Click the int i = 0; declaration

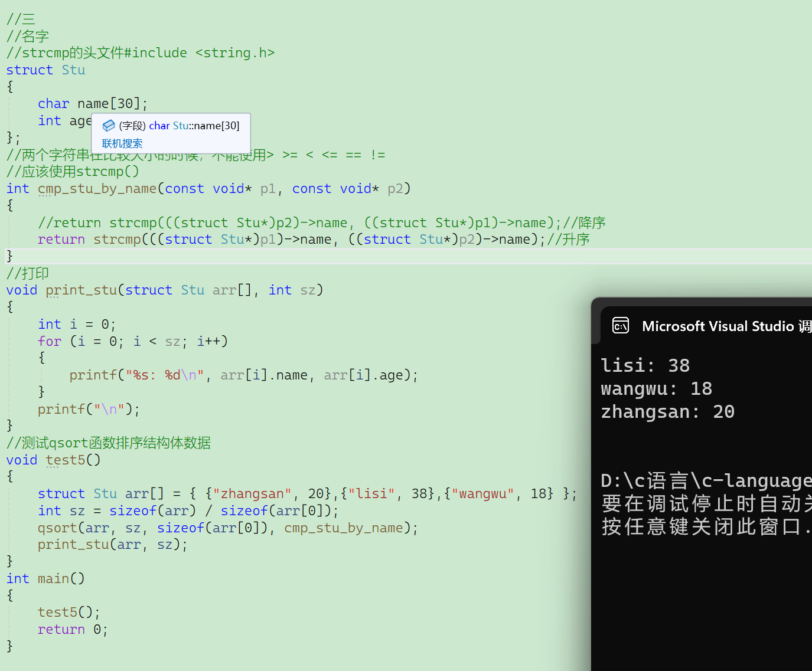click(77, 325)
